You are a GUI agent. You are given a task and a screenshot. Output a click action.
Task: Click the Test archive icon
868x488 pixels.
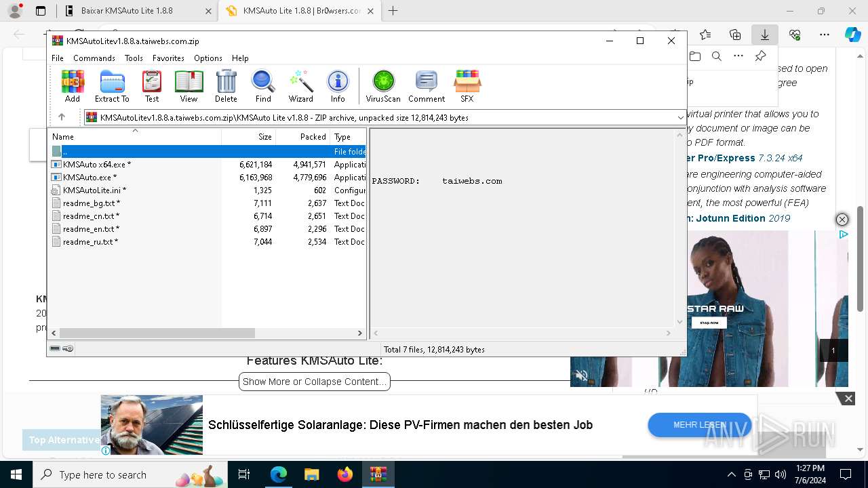click(152, 86)
